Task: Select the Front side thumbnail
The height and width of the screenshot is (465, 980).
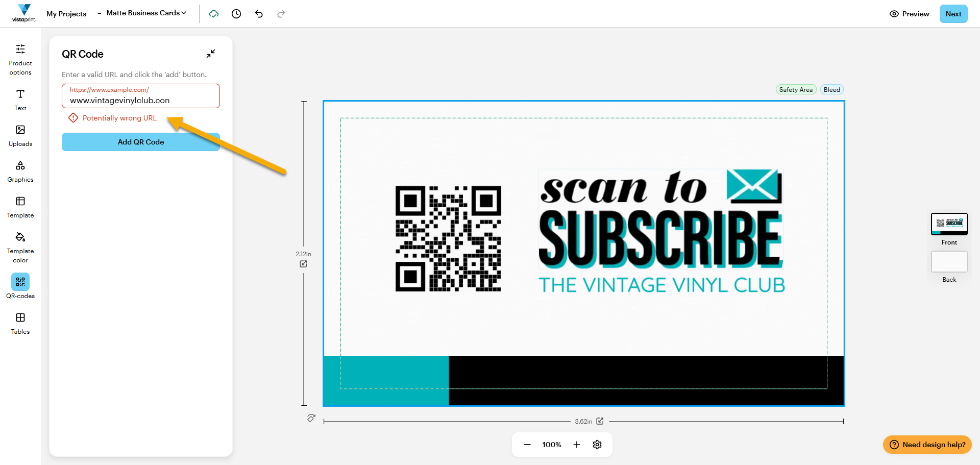Action: coord(949,224)
